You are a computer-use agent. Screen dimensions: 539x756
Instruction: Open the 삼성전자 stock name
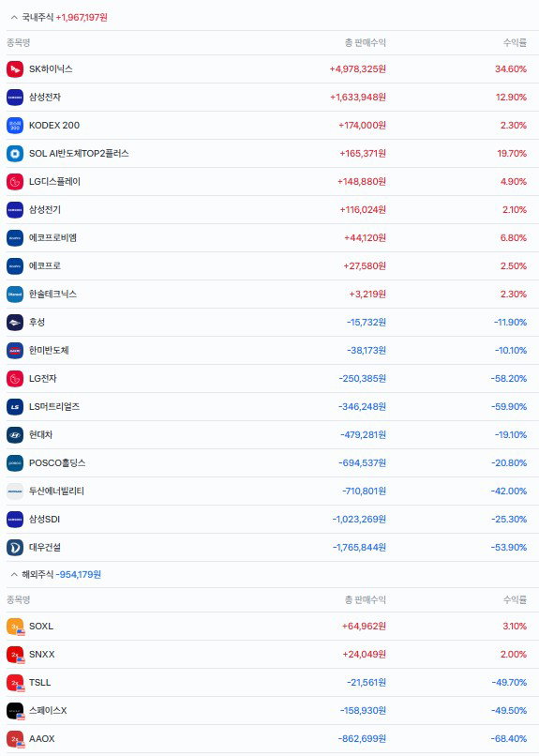pyautogui.click(x=45, y=97)
